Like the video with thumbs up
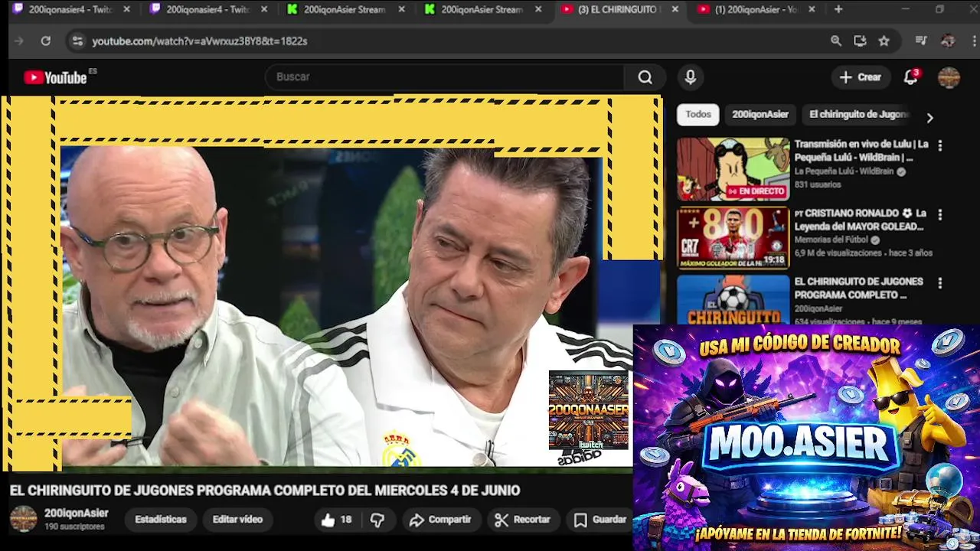The width and height of the screenshot is (980, 551). click(336, 520)
